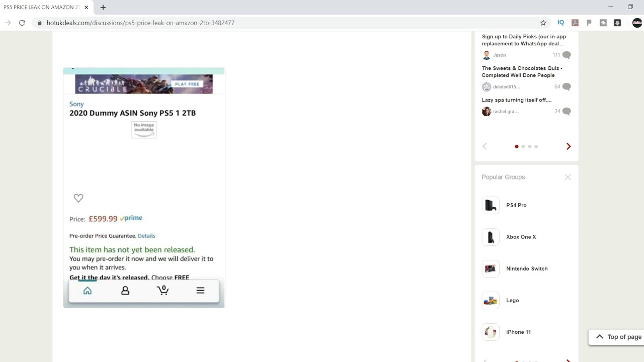
Task: Open the Sign up to Daily Picks discussion
Action: [524, 40]
